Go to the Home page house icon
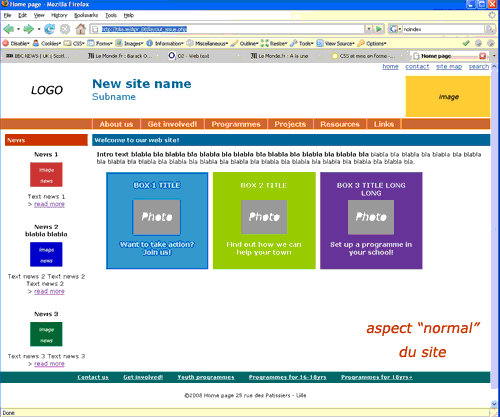This screenshot has width=500, height=417. coord(81,29)
